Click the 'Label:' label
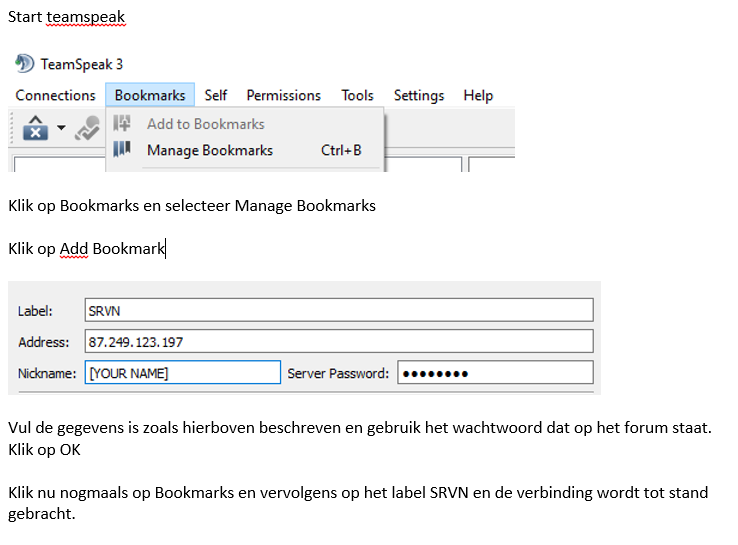Screen dimensions: 738x545 click(35, 311)
